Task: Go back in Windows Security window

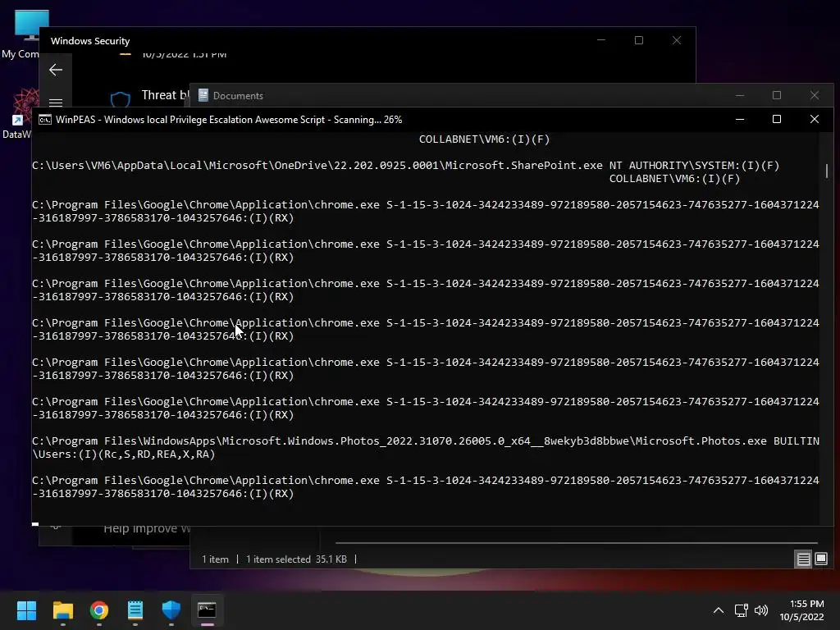Action: [56, 70]
